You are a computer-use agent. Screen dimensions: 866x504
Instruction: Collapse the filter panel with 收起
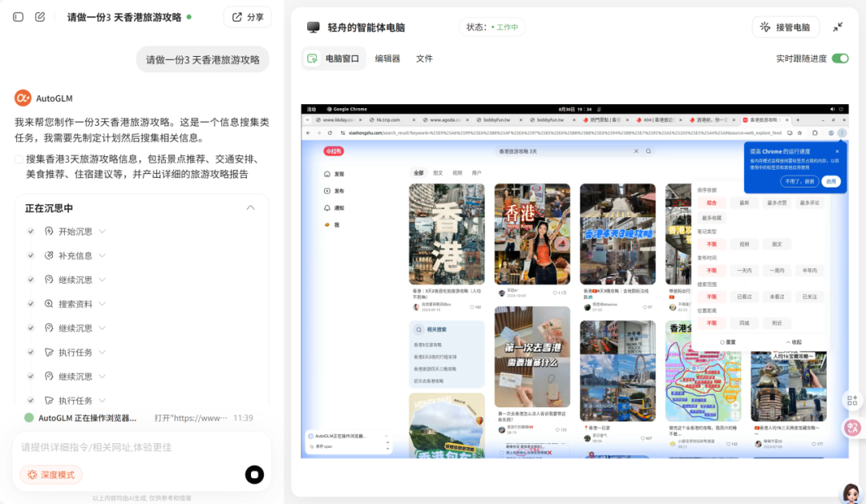[794, 342]
